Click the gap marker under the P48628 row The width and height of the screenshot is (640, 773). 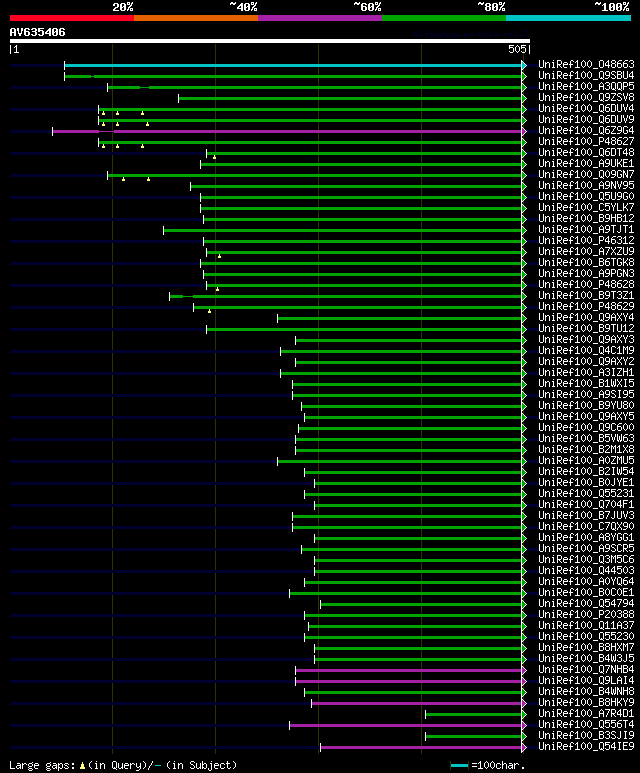point(217,289)
